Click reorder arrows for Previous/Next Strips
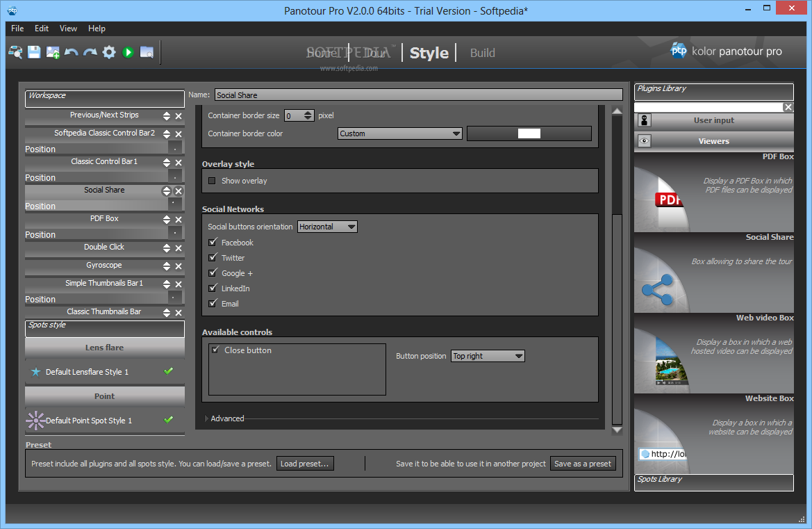Screen dimensions: 812x529 point(167,116)
